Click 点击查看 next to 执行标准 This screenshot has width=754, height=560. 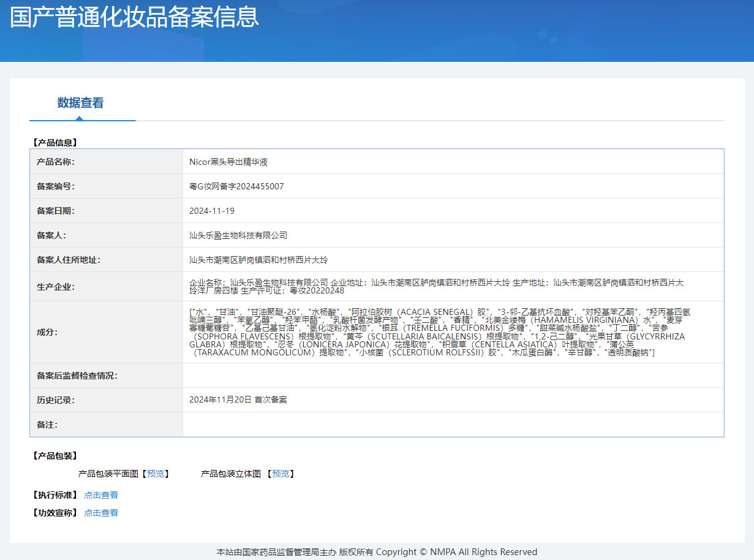click(101, 495)
